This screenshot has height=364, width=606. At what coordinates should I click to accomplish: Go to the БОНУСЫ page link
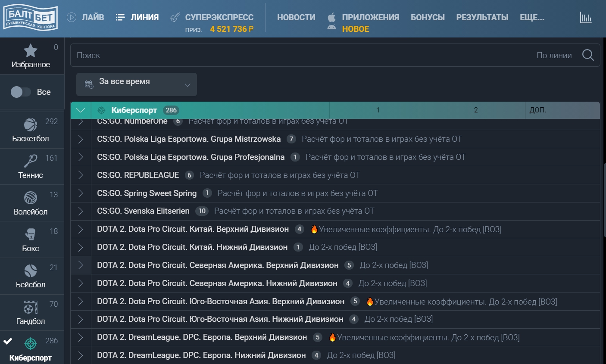pyautogui.click(x=428, y=17)
